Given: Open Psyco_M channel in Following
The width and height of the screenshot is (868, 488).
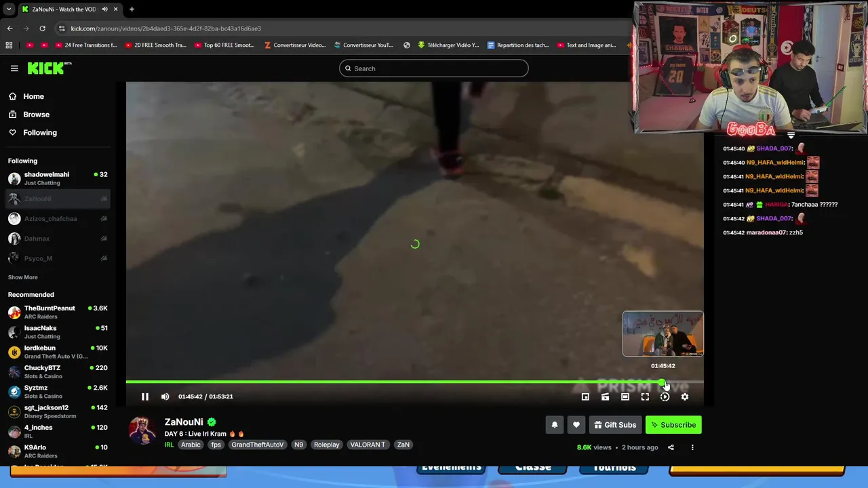Looking at the screenshot, I should tap(58, 258).
